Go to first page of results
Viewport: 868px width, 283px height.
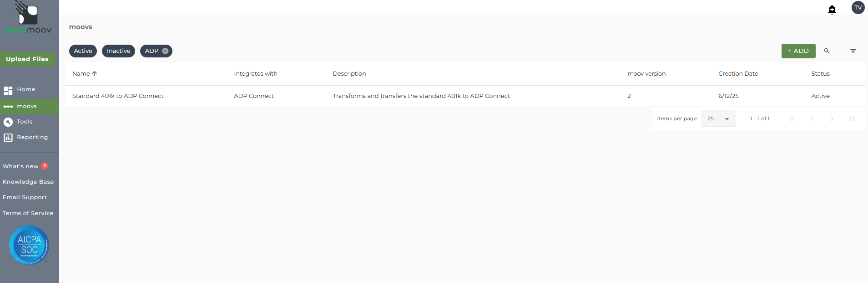point(792,119)
